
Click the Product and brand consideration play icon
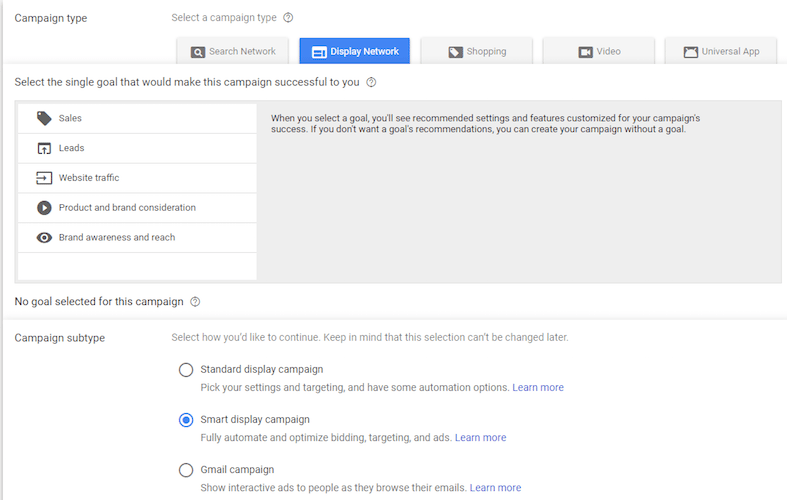tap(44, 208)
